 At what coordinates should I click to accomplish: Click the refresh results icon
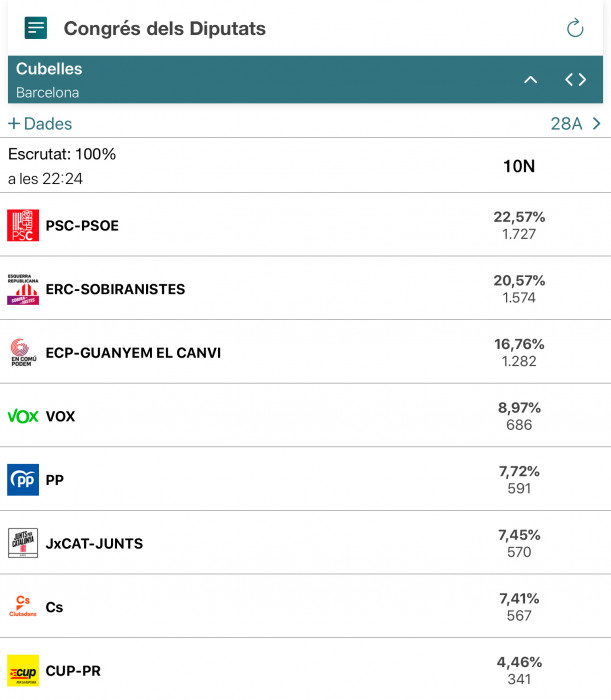(x=575, y=28)
